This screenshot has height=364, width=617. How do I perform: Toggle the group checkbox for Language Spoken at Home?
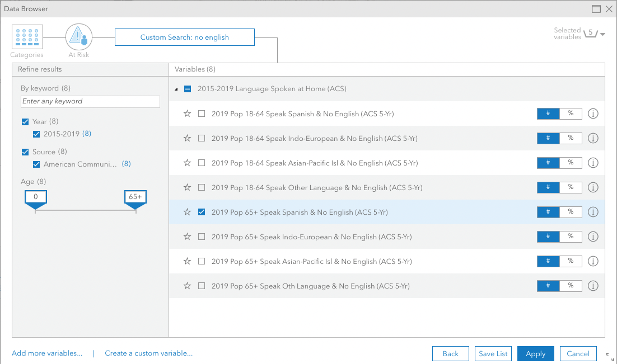pyautogui.click(x=188, y=89)
